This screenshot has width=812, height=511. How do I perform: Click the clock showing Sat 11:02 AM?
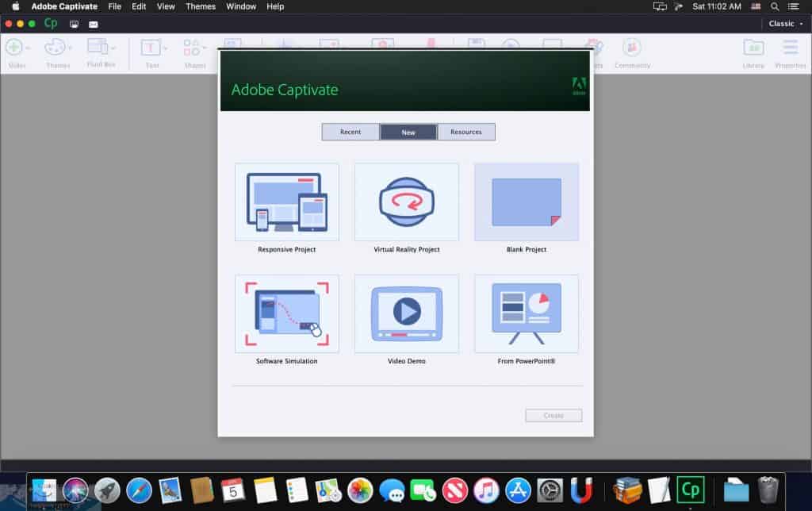(x=717, y=6)
